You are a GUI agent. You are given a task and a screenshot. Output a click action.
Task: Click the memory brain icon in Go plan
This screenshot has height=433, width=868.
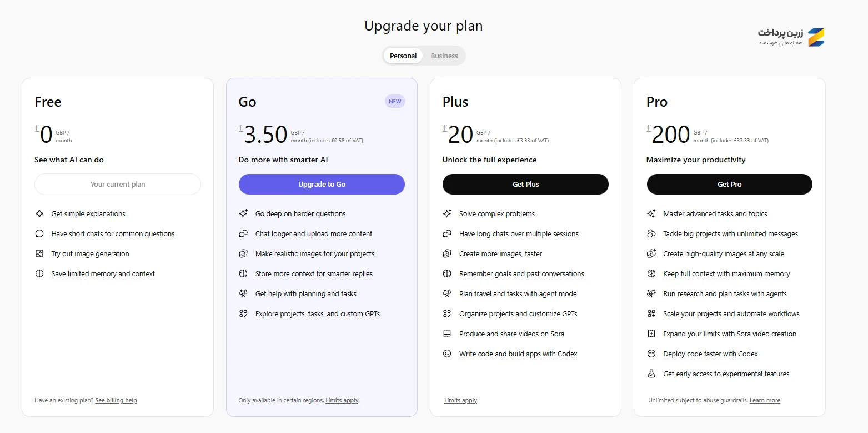[x=243, y=273]
